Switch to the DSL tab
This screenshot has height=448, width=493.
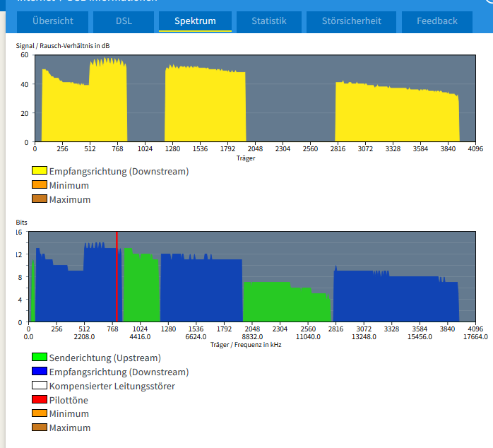(124, 21)
